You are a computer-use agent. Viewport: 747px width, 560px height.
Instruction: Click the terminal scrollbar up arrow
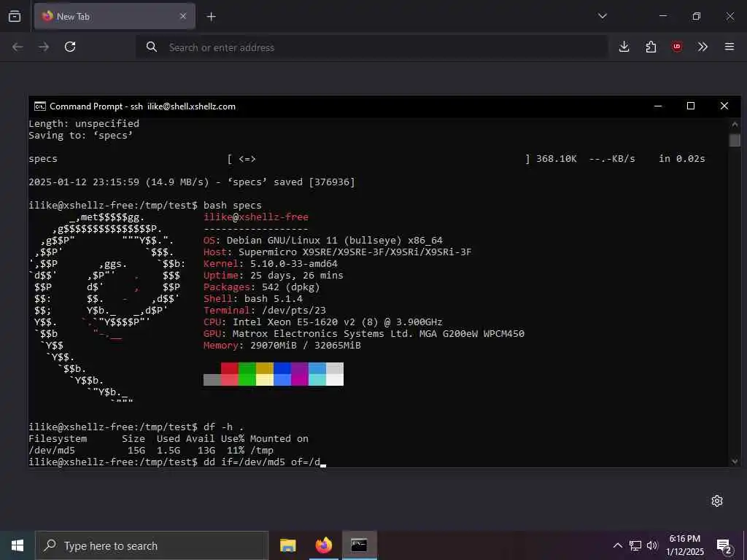(x=735, y=124)
